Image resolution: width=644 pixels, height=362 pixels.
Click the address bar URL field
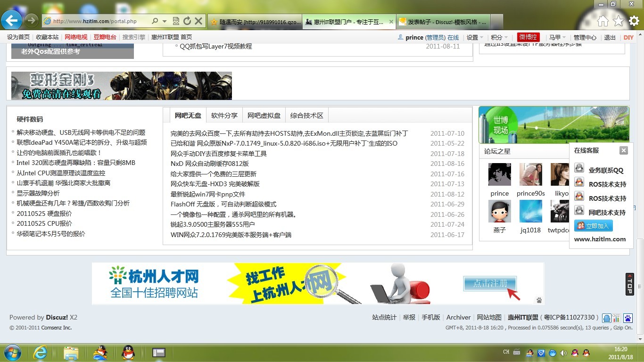94,21
